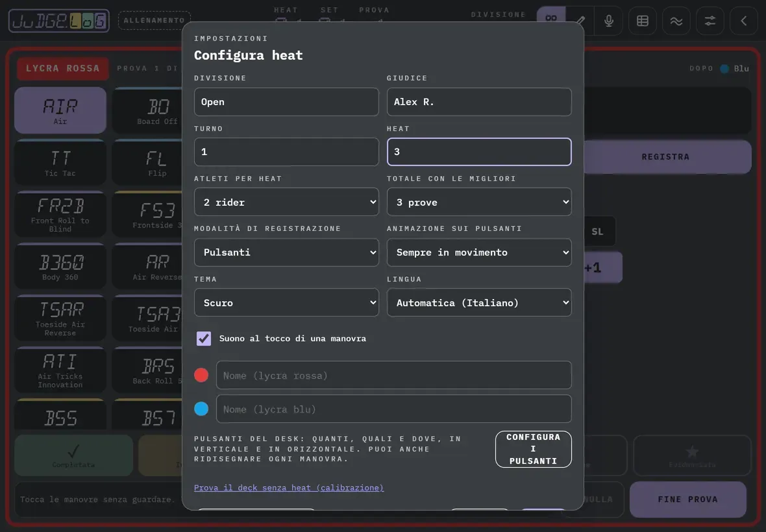
Task: Click the Configura i pulsanti button
Action: coord(534,449)
